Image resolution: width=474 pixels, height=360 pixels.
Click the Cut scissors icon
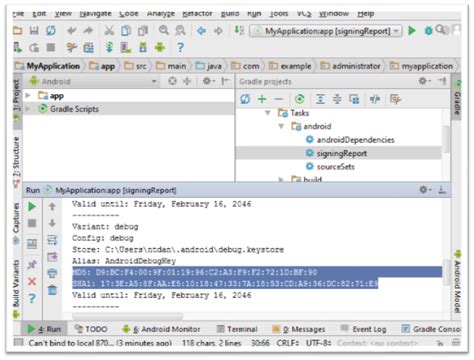109,31
